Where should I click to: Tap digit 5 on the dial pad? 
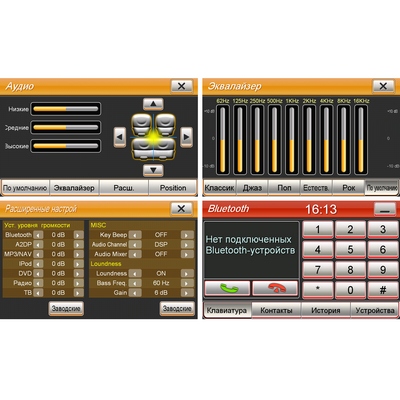pyautogui.click(x=350, y=250)
